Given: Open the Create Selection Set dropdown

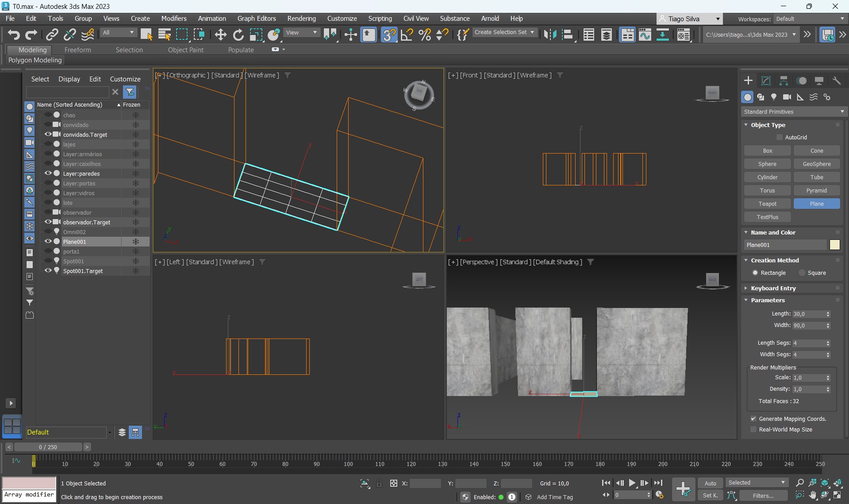Looking at the screenshot, I should click(504, 32).
